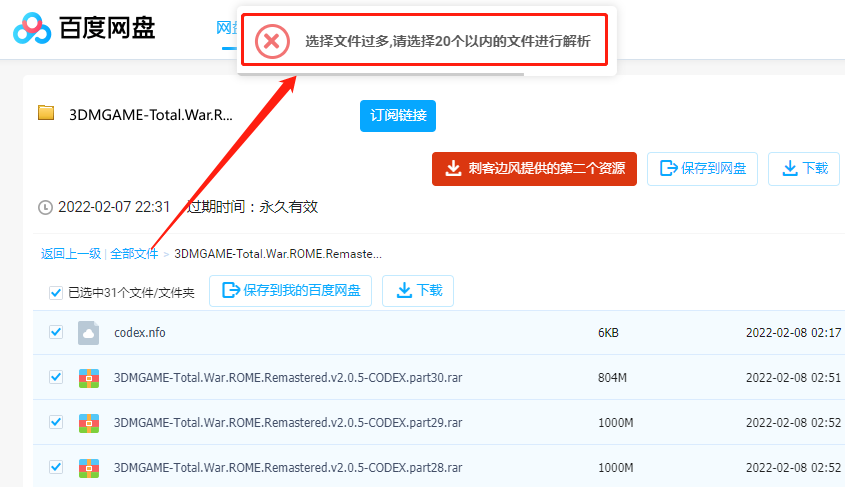Image resolution: width=845 pixels, height=487 pixels.
Task: Click the date of part29.rar row
Action: point(793,422)
